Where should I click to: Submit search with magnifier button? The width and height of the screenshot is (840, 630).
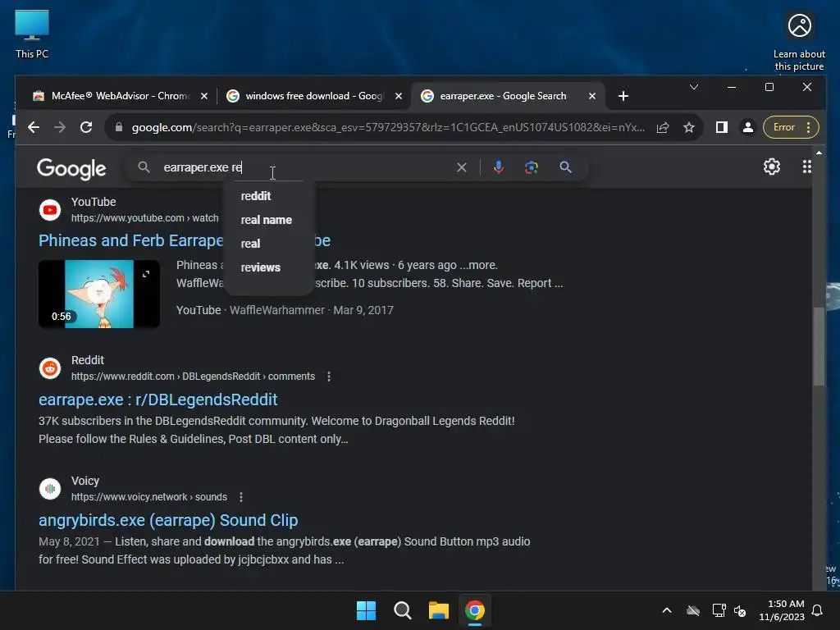click(x=565, y=167)
